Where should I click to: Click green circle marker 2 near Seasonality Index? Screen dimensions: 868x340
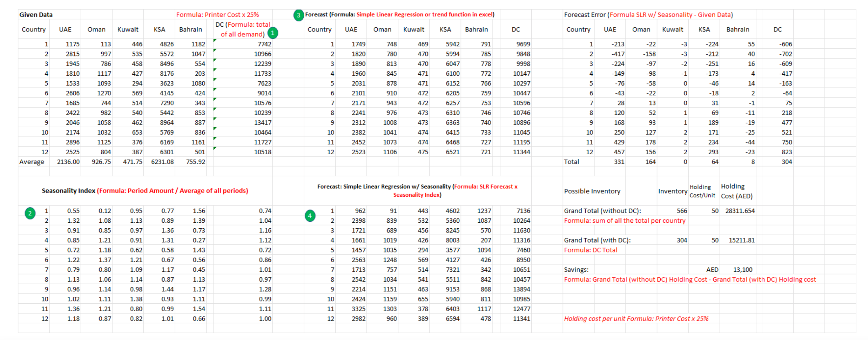(30, 213)
